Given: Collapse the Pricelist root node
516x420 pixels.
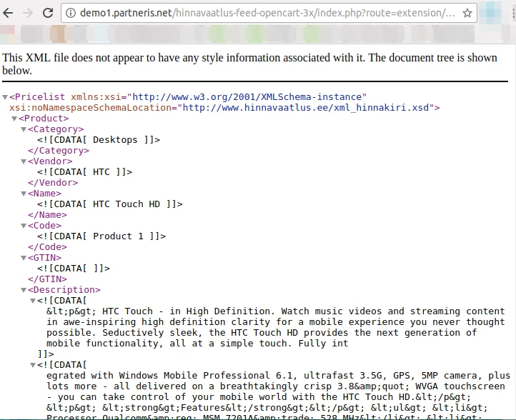Looking at the screenshot, I should tap(5, 97).
